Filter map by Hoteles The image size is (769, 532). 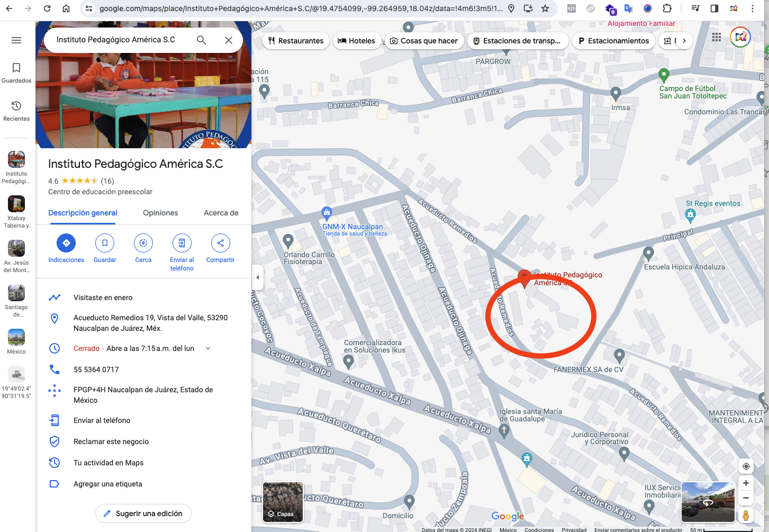tap(357, 41)
